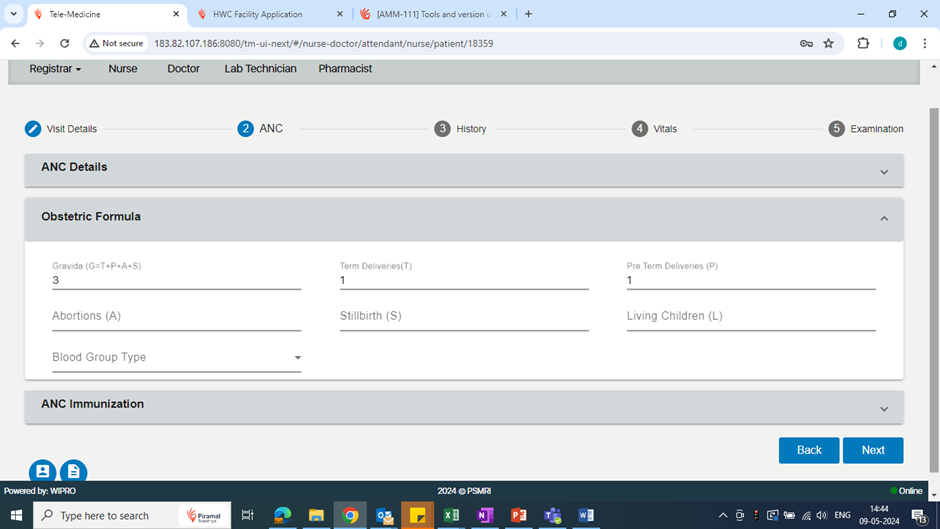The image size is (940, 529).
Task: Switch to HWC Facility Application tab
Action: (269, 14)
